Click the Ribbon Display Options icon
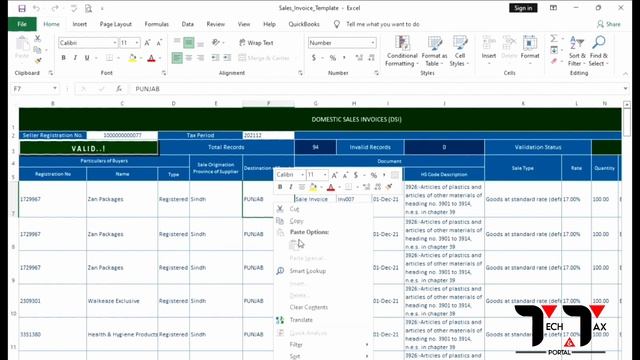Image resolution: width=640 pixels, height=360 pixels. pos(553,8)
